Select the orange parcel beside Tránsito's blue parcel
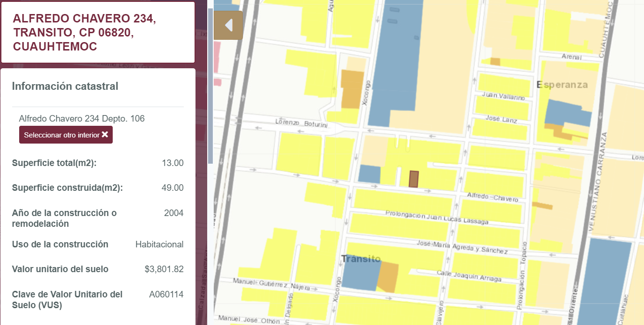Viewport: 644px width, 325px height. click(388, 277)
